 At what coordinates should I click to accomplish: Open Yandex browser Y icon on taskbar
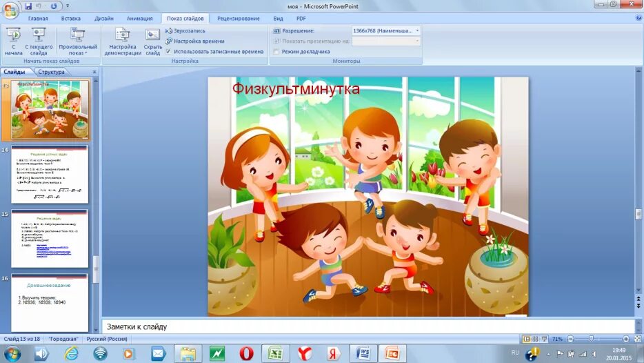304,353
